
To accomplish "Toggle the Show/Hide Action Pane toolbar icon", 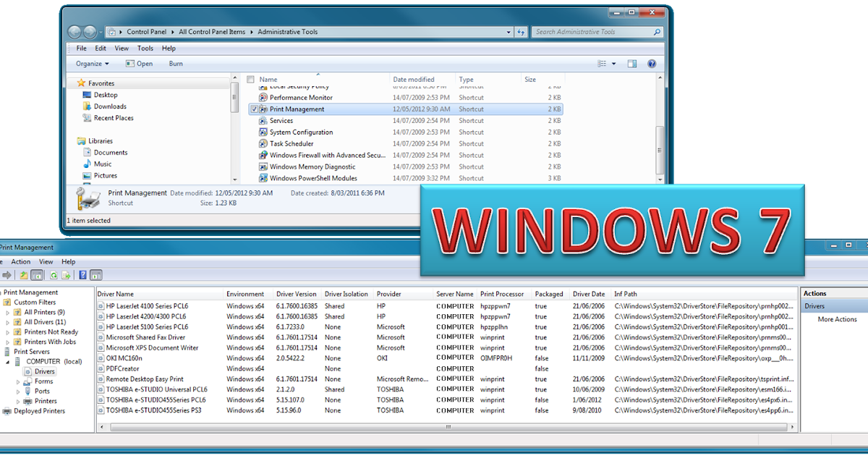I will (96, 275).
